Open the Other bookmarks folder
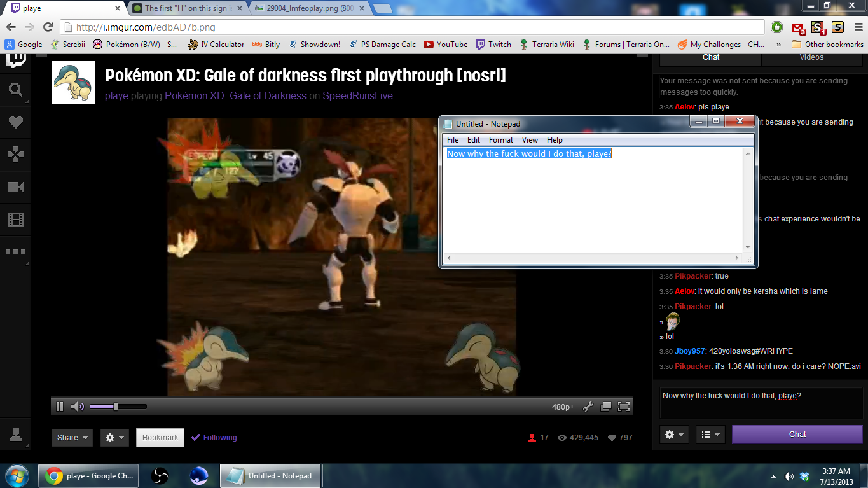Image resolution: width=868 pixels, height=488 pixels. [x=827, y=45]
